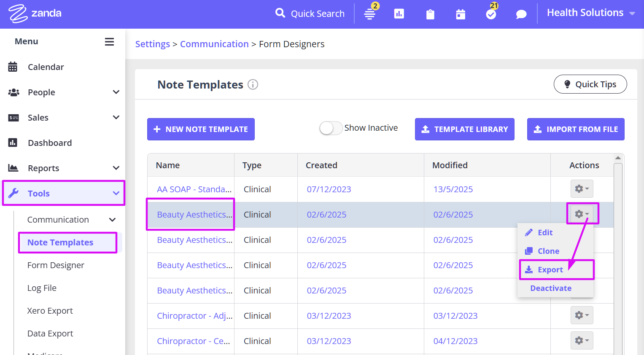Screen dimensions: 644x355
Task: Click the chat bubble icon in the navbar
Action: 521,14
